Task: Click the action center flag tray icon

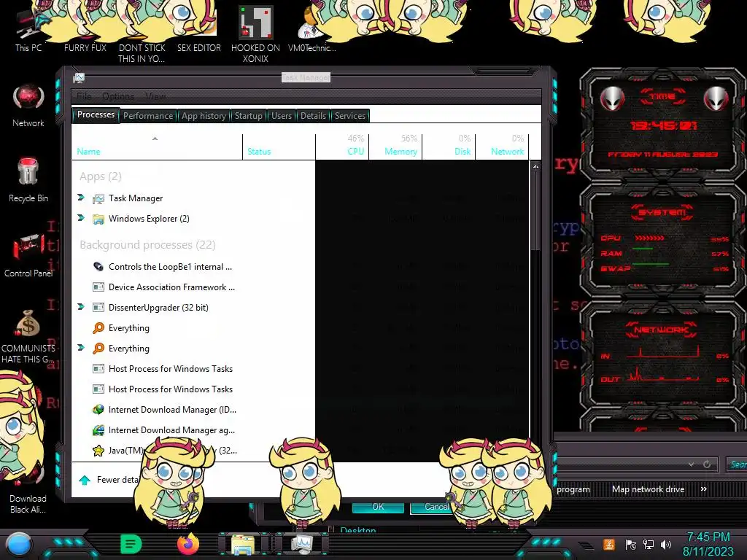Action: [631, 545]
